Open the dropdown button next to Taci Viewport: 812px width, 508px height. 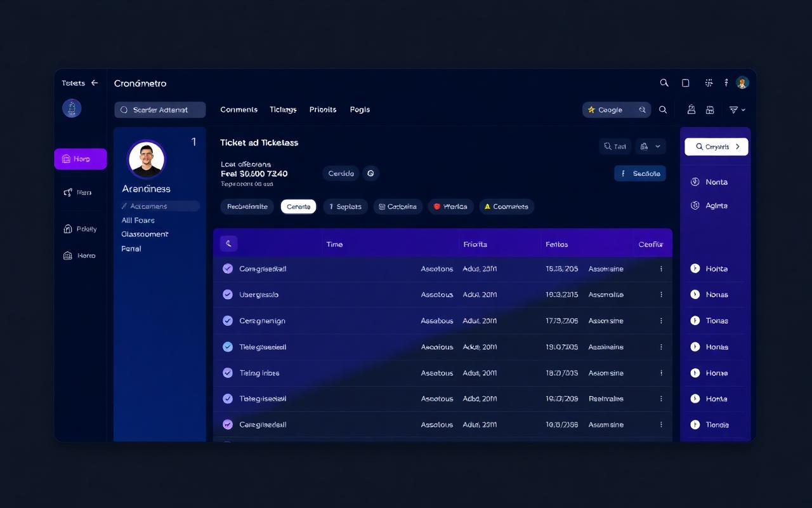point(650,147)
